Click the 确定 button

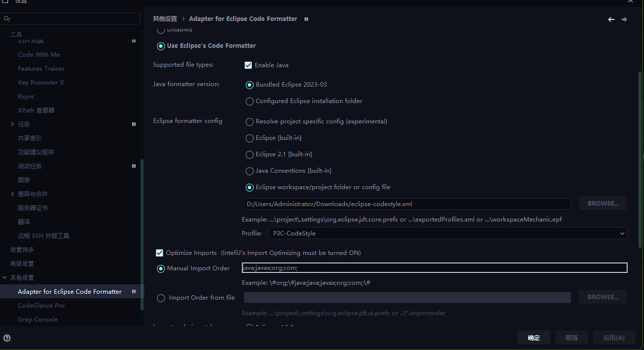(533, 338)
